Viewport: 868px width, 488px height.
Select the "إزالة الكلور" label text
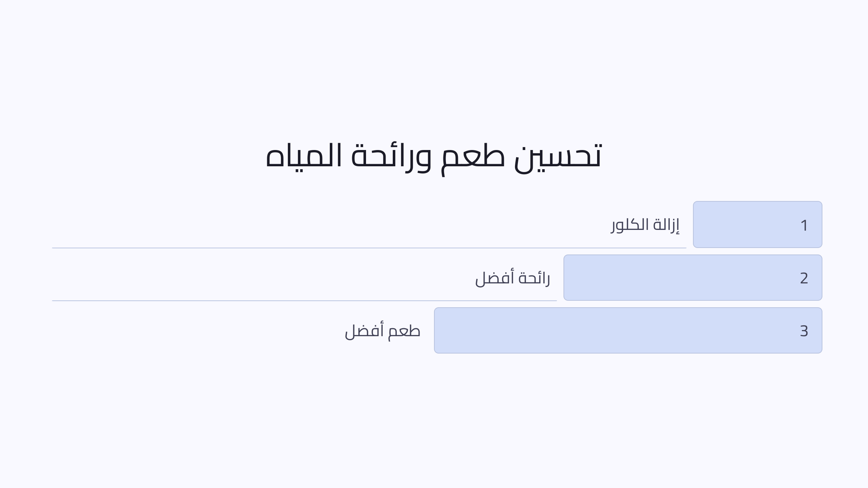pos(645,225)
